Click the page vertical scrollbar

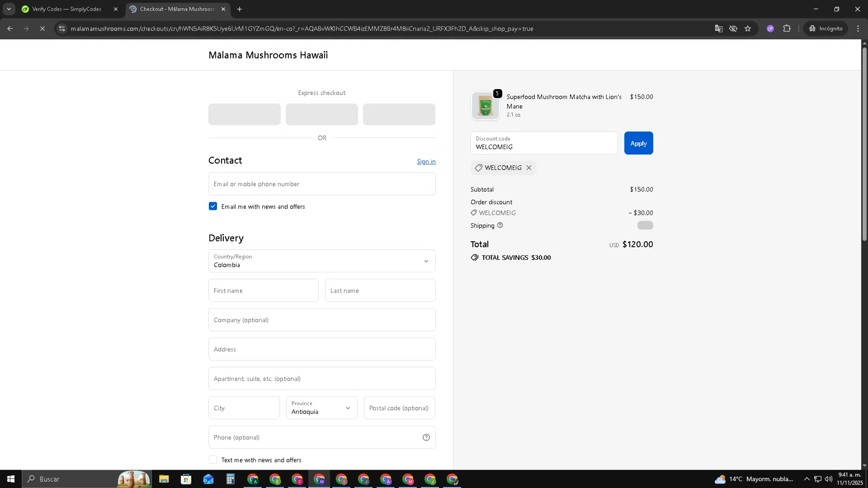pyautogui.click(x=865, y=145)
